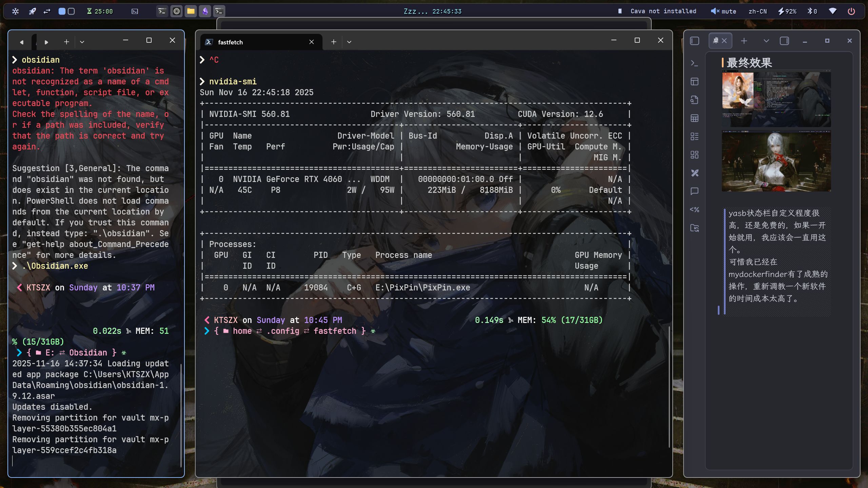868x488 pixels.
Task: Open the Obsidian ribbon terminal icon
Action: [694, 63]
